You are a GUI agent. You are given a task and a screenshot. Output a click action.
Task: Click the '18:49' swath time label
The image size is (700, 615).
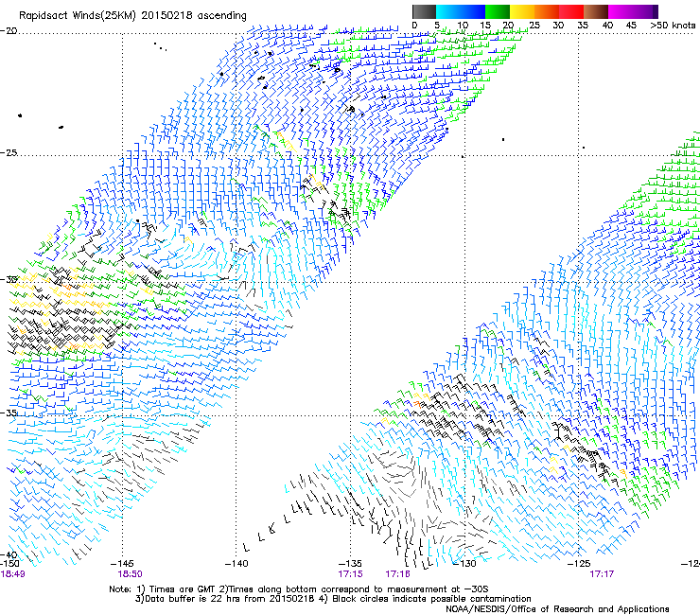tap(12, 574)
